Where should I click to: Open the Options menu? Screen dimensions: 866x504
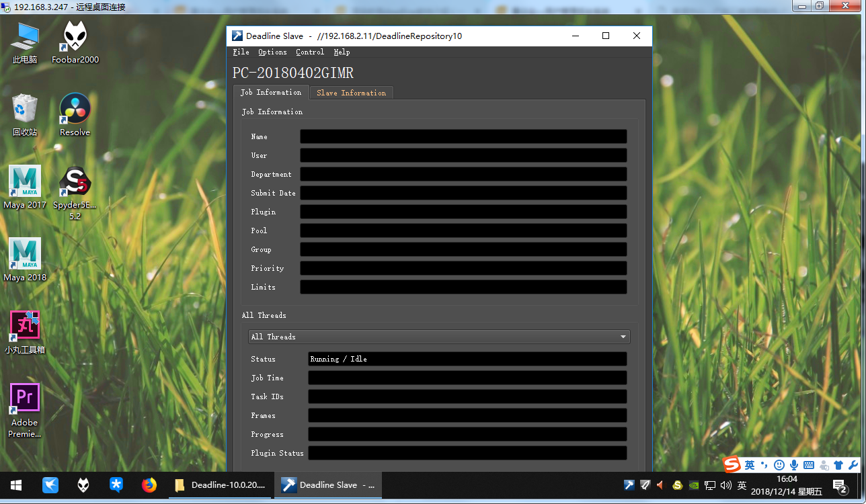click(x=272, y=52)
